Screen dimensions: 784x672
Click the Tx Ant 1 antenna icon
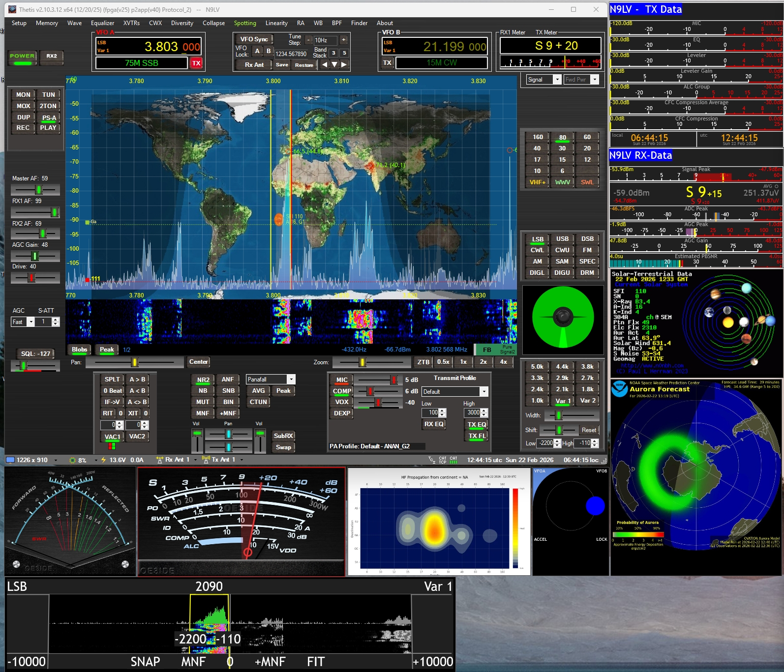pos(206,460)
